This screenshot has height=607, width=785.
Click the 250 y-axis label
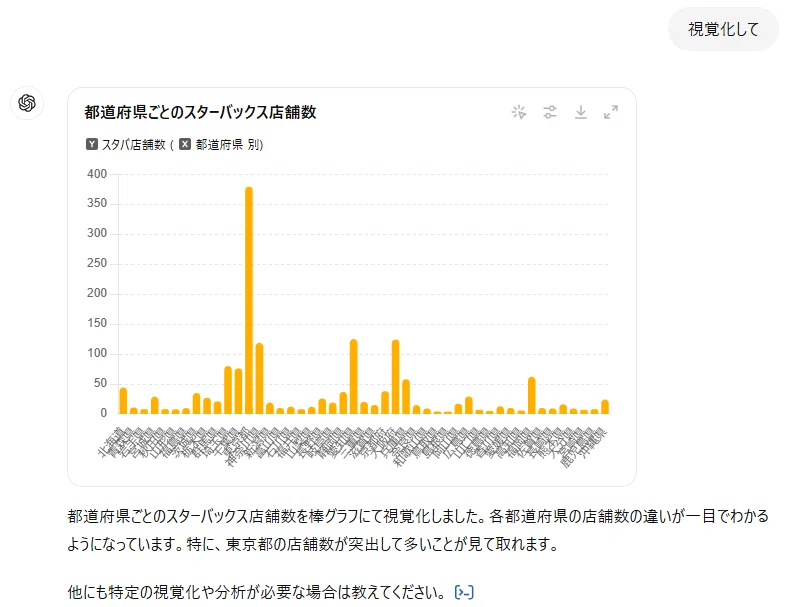[x=97, y=263]
